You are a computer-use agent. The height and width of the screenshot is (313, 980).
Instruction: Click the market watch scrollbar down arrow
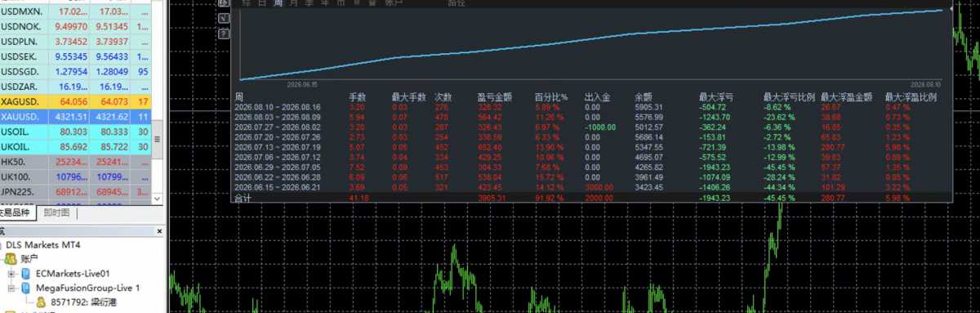[158, 198]
